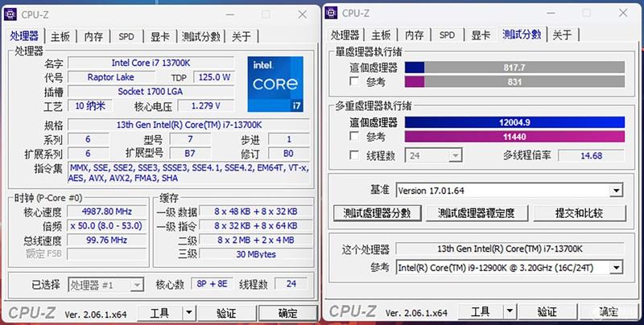Viewport: 644px width, 325px height.
Task: Open 测试分数 tab in left window
Action: [200, 36]
